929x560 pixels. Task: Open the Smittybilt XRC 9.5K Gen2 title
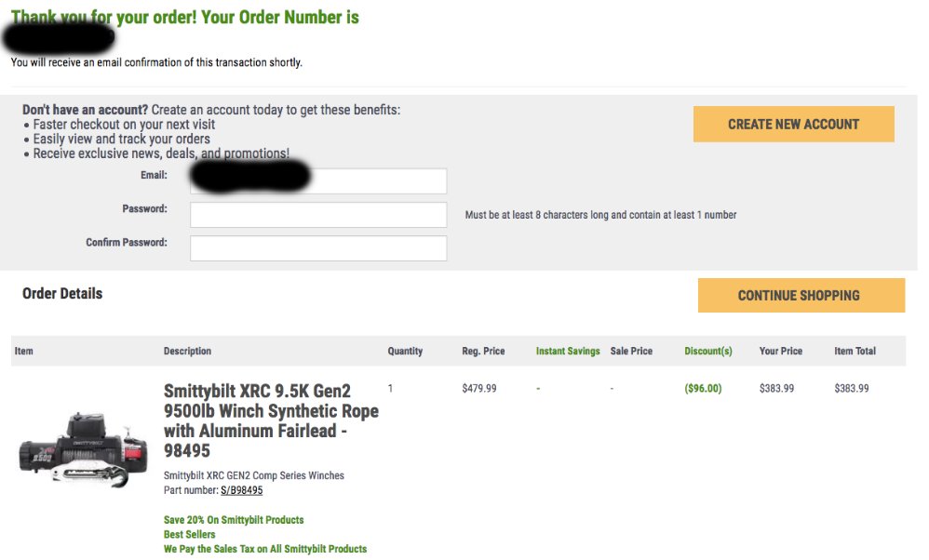click(271, 420)
